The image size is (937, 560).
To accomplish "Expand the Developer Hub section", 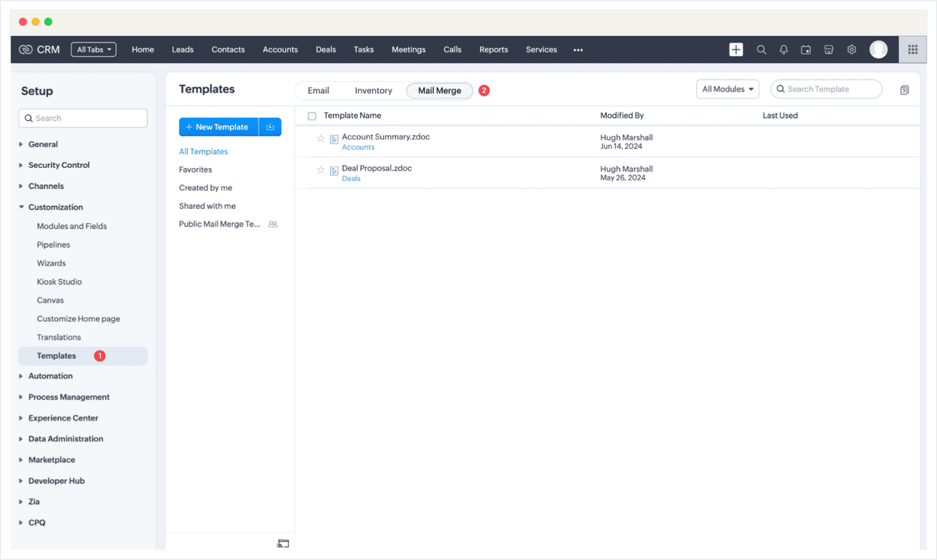I will tap(21, 481).
